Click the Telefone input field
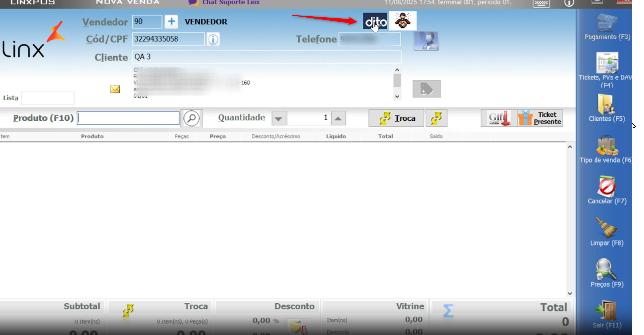 pyautogui.click(x=370, y=39)
